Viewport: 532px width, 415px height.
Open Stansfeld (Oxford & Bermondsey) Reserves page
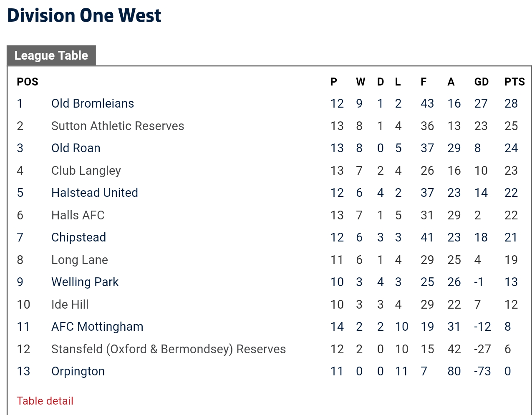pos(169,349)
